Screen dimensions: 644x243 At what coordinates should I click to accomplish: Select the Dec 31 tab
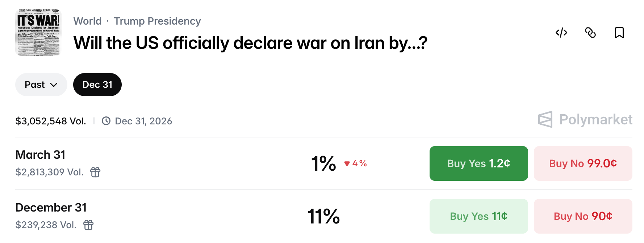pos(97,85)
